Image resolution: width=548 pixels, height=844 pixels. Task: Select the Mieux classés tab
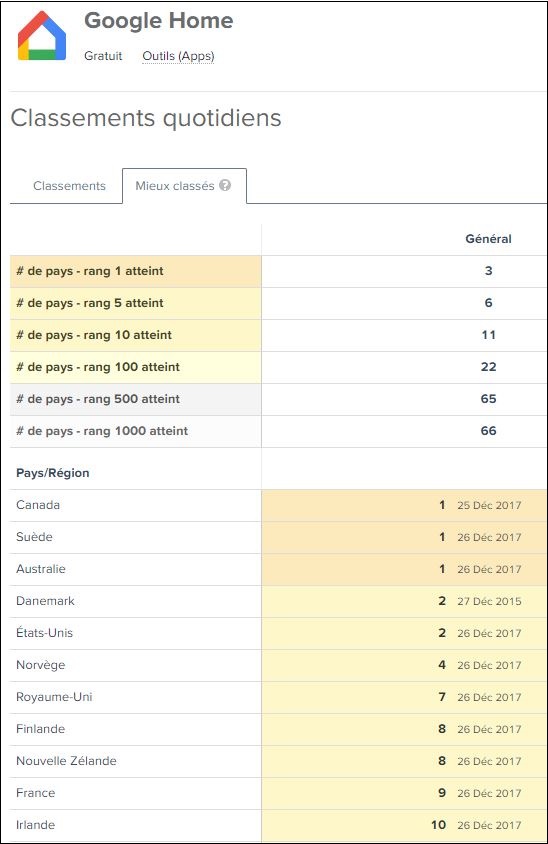pyautogui.click(x=184, y=186)
